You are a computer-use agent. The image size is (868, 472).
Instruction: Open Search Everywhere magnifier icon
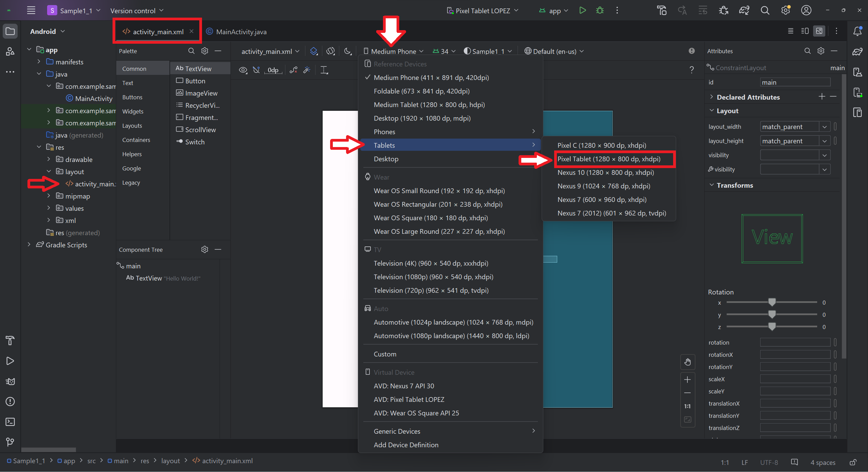[765, 11]
